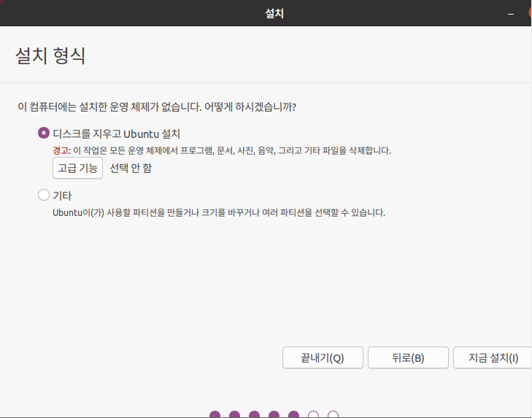
Task: Select the '기타' radio option
Action: tap(44, 195)
